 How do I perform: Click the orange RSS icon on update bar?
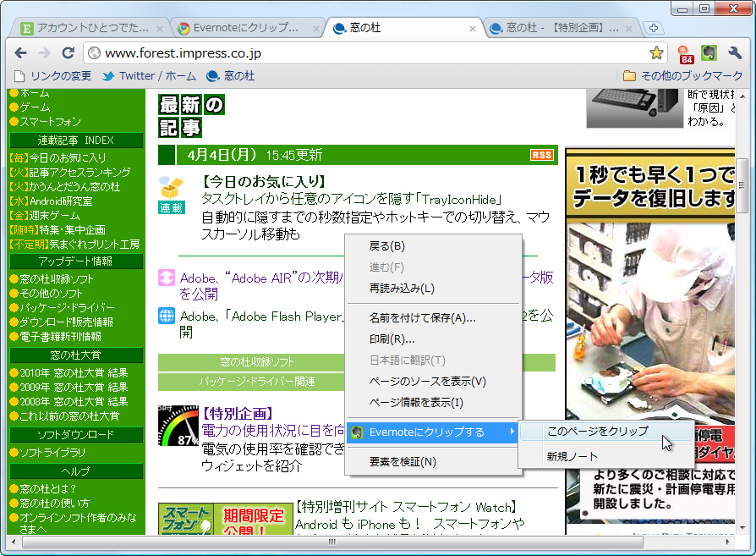point(544,155)
